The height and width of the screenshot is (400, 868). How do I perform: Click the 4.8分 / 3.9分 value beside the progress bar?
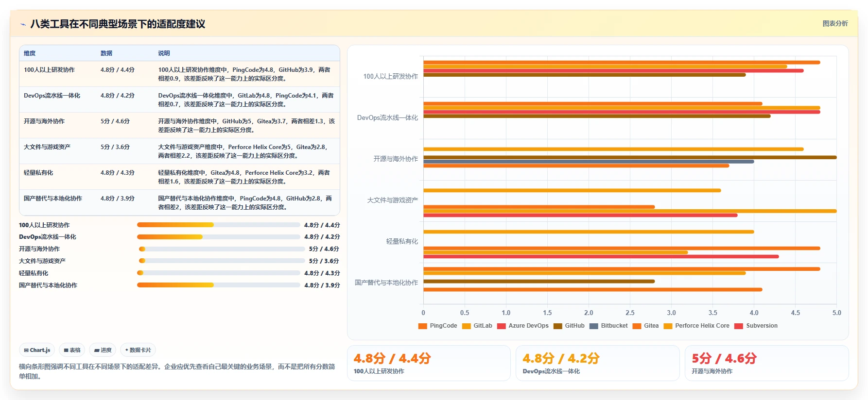click(322, 285)
